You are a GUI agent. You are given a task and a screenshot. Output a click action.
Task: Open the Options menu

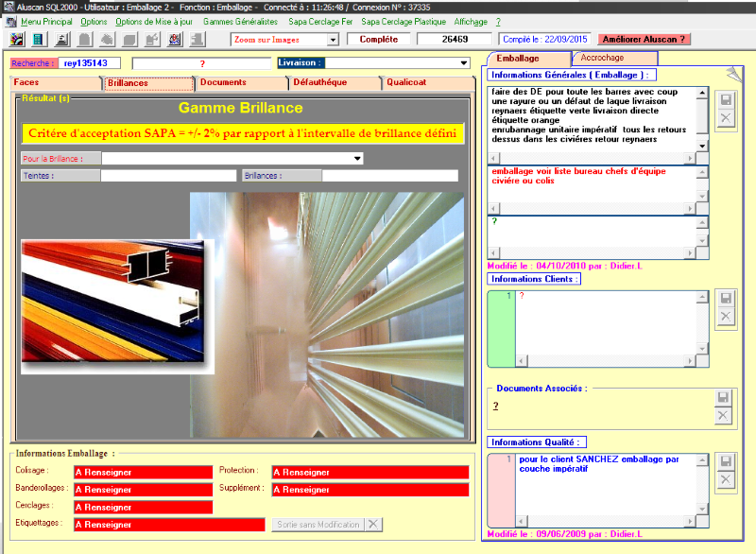click(94, 22)
